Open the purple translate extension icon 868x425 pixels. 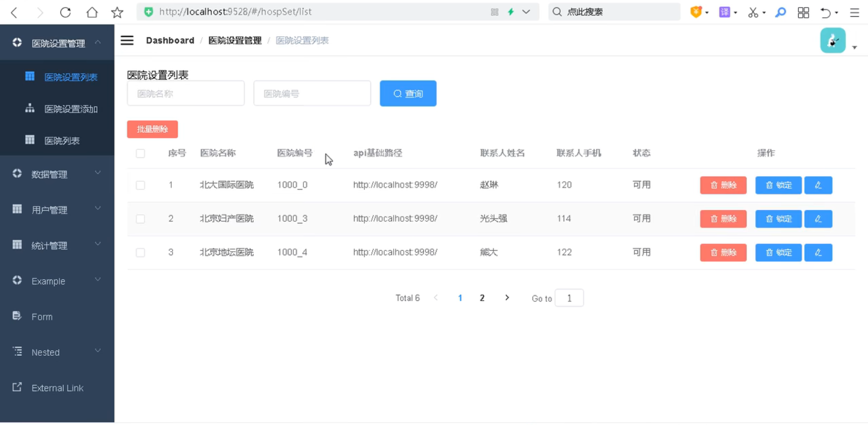724,12
